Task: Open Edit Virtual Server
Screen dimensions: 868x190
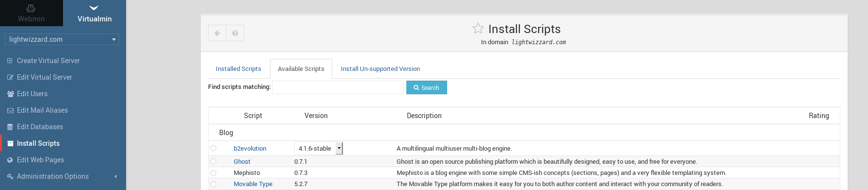Action: [44, 77]
